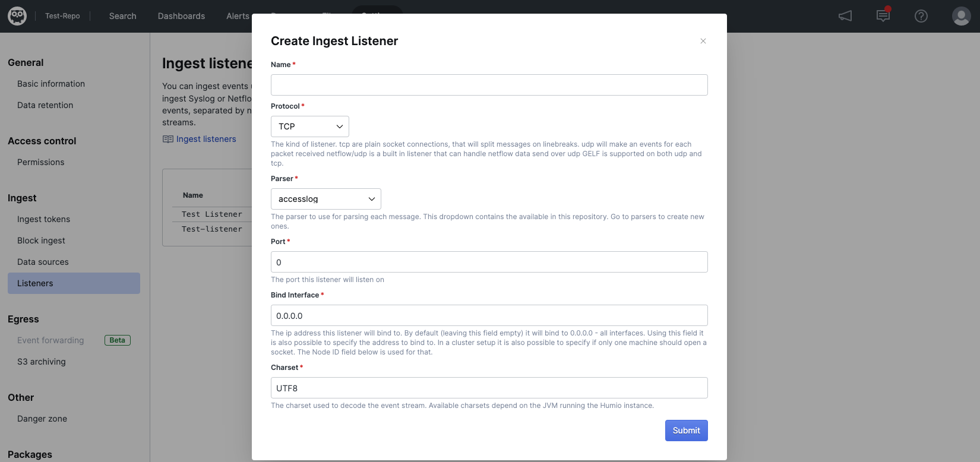Image resolution: width=980 pixels, height=462 pixels.
Task: Select the Charset UTF8 field
Action: tap(489, 388)
